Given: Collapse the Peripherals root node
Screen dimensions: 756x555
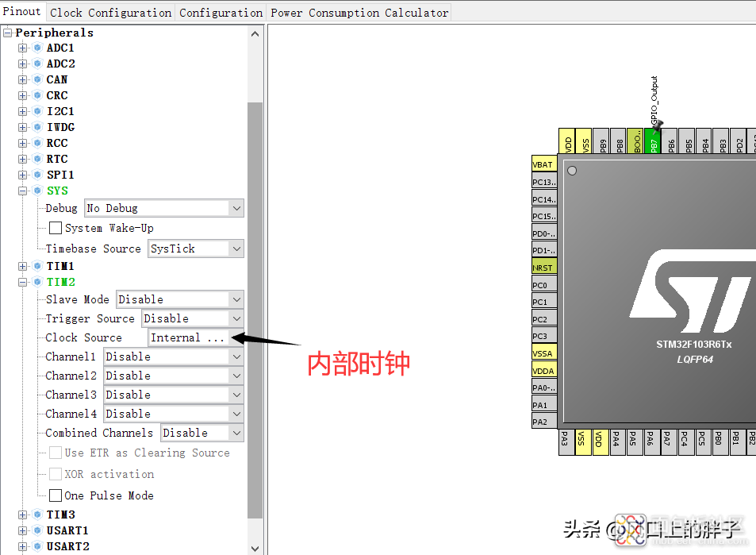Looking at the screenshot, I should 8,33.
